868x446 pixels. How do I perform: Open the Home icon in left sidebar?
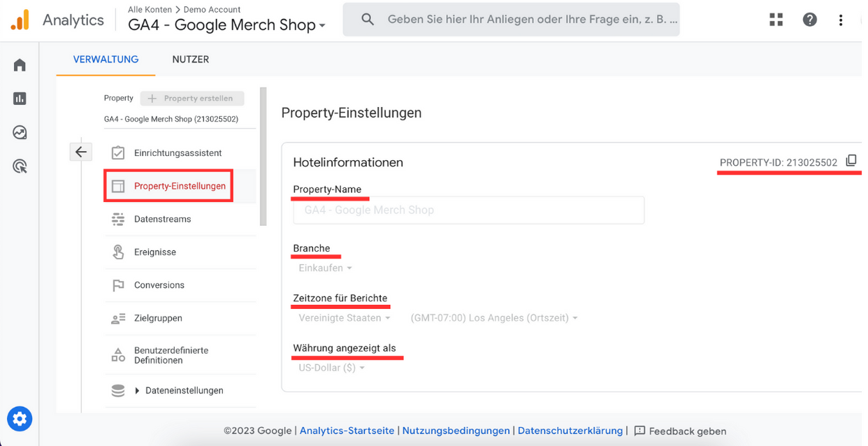click(x=20, y=65)
